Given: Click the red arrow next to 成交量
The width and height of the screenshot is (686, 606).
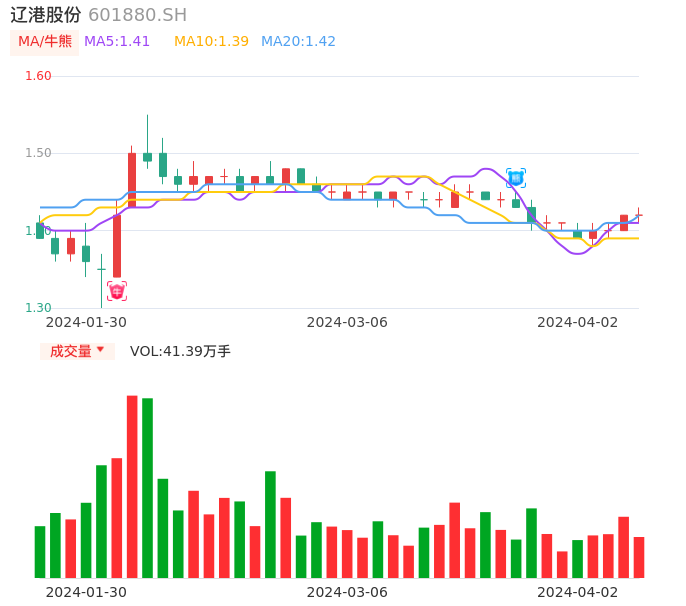Looking at the screenshot, I should [x=100, y=350].
